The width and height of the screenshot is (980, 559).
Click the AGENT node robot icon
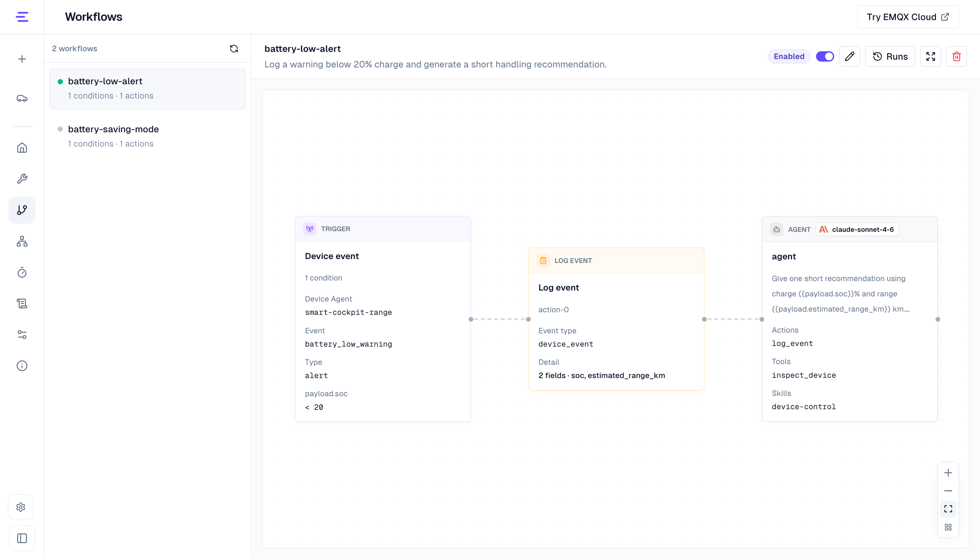click(776, 230)
